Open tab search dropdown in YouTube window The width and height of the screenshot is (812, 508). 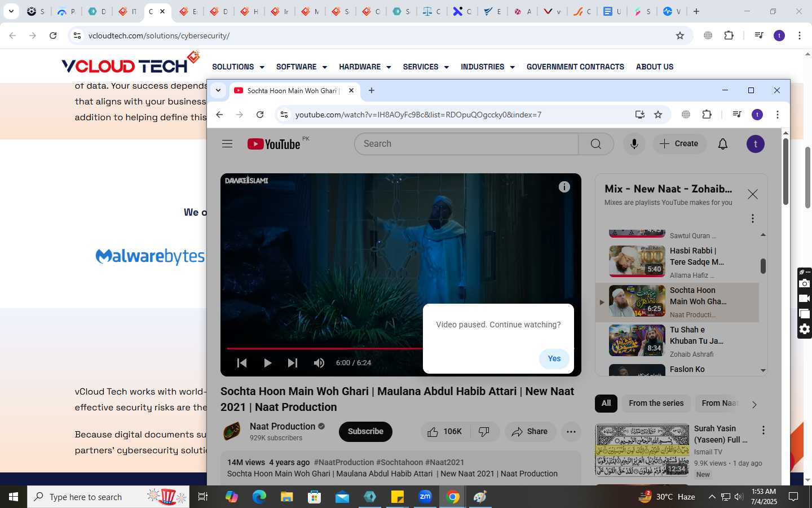[x=218, y=90]
